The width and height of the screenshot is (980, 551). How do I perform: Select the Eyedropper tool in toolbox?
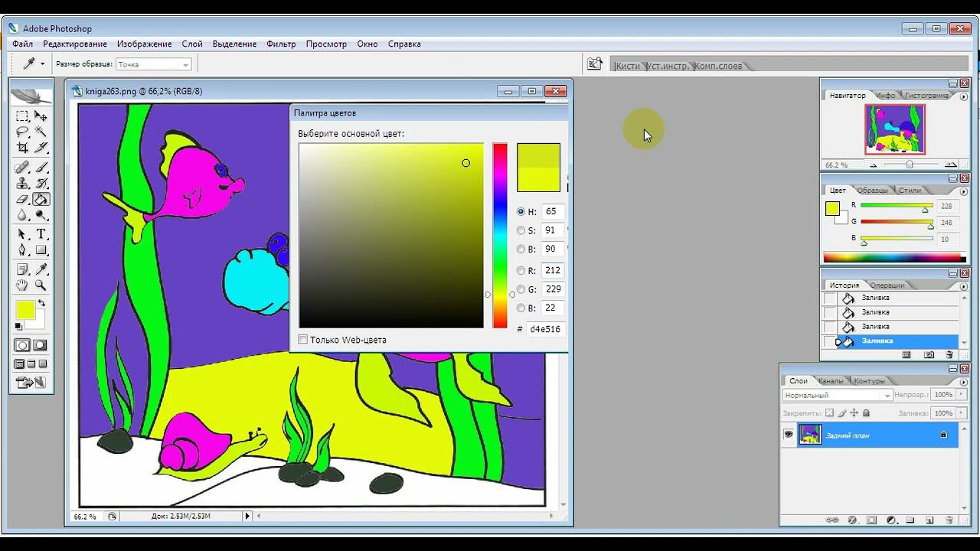pos(41,269)
